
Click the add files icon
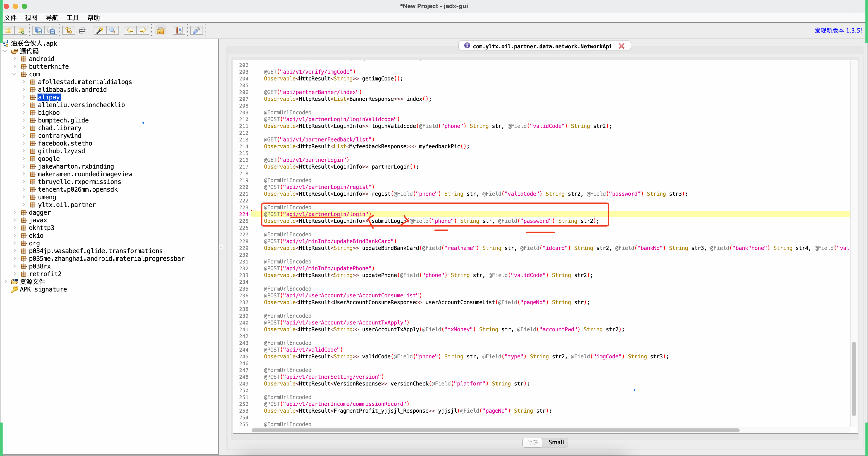click(21, 31)
